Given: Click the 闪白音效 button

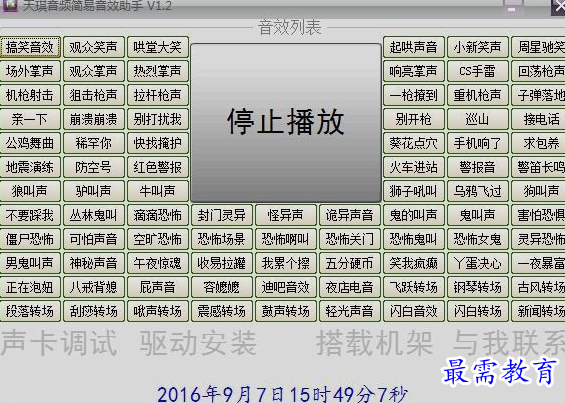Looking at the screenshot, I should 414,311.
